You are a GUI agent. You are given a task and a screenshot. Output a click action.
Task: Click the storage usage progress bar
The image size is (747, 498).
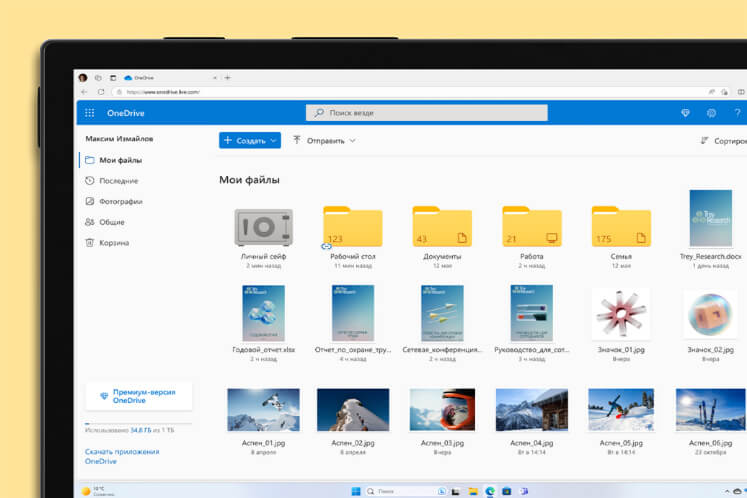[x=138, y=424]
